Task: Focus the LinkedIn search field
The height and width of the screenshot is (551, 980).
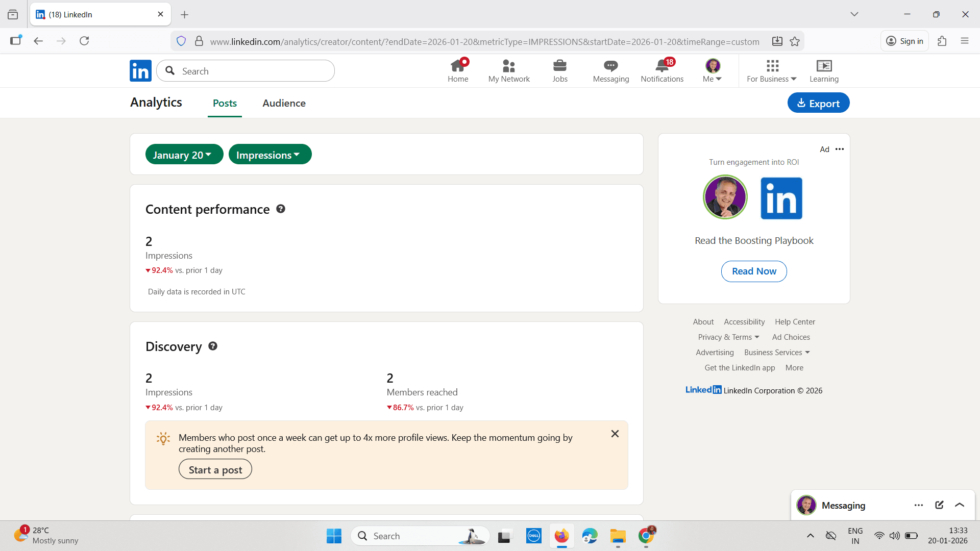Action: coord(246,71)
